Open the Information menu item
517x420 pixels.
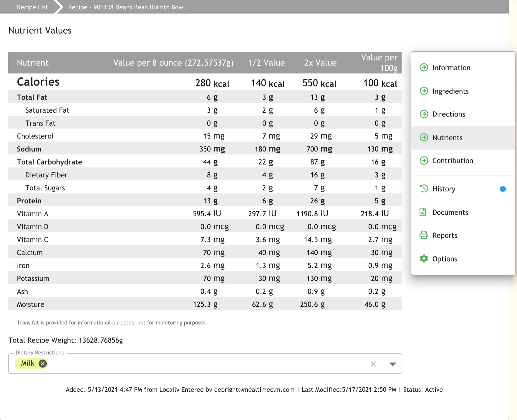click(x=463, y=68)
